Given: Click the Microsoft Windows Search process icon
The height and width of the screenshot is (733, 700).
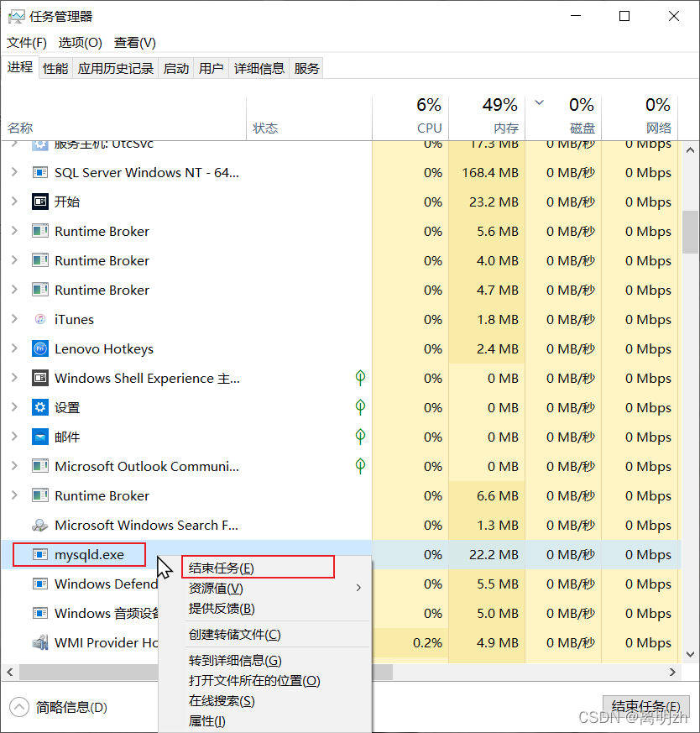Looking at the screenshot, I should (40, 526).
